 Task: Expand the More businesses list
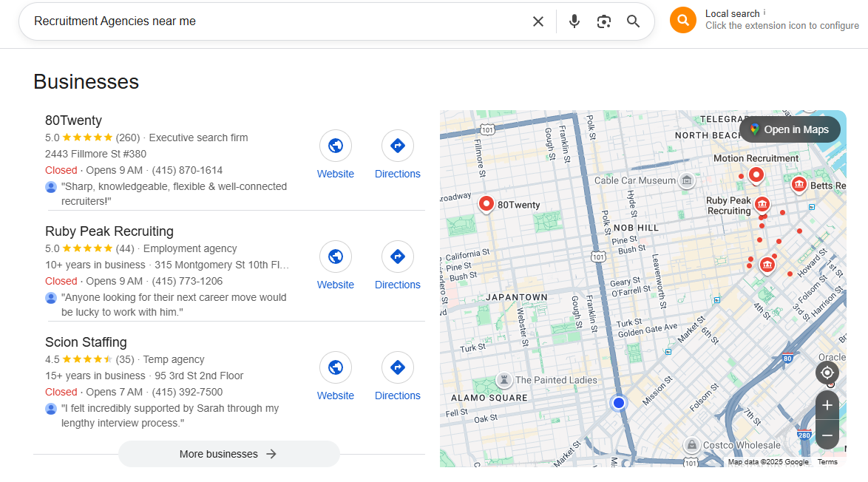228,454
